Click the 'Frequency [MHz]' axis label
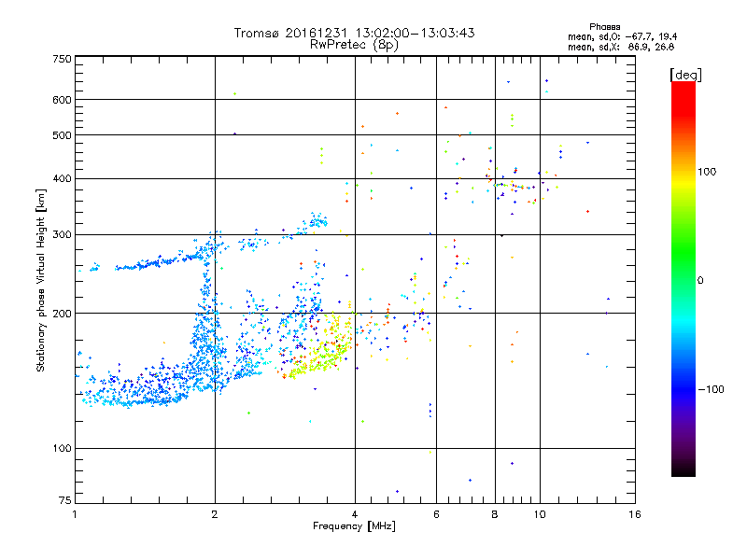Screen dimensions: 747x560 coord(354,526)
